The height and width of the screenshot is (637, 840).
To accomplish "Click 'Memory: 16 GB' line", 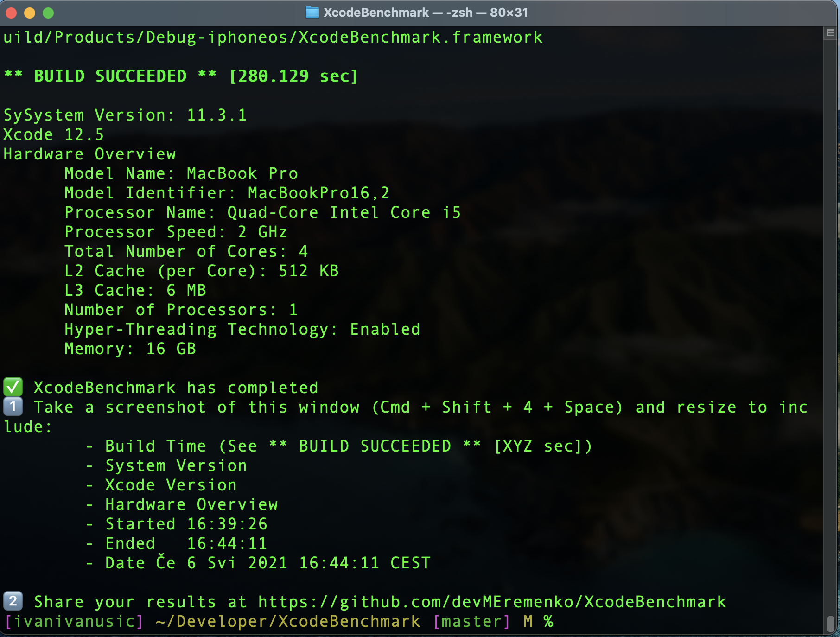I will tap(130, 349).
